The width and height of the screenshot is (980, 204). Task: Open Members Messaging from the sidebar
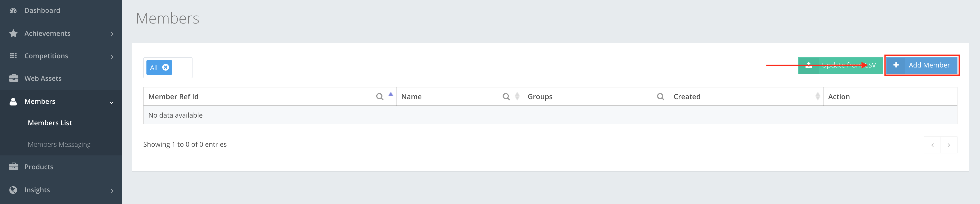coord(59,144)
